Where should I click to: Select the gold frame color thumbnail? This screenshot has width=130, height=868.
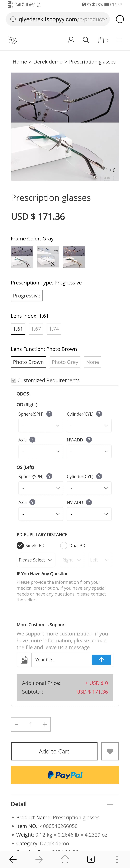pyautogui.click(x=74, y=257)
